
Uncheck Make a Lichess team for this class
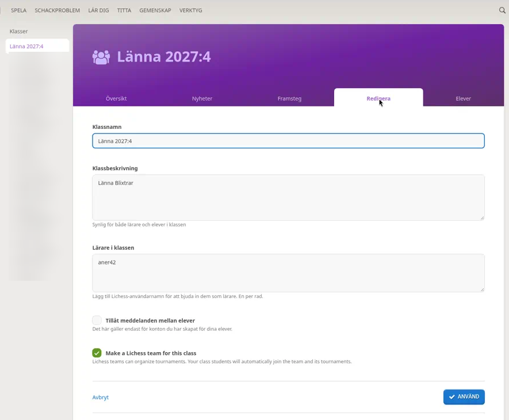coord(97,353)
